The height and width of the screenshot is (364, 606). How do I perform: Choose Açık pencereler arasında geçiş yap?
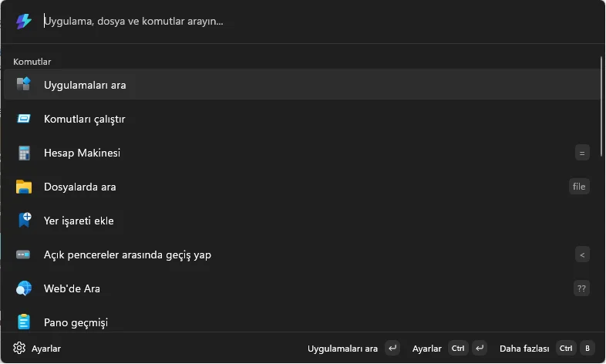tap(301, 254)
